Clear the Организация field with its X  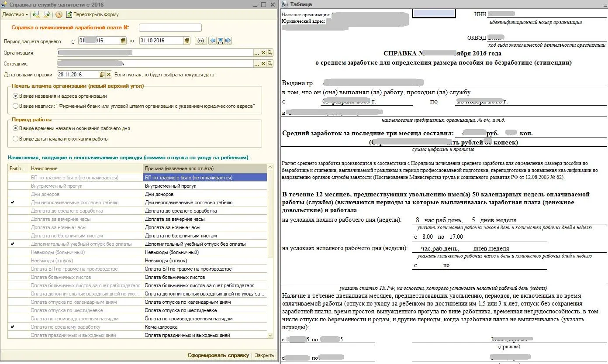[x=263, y=53]
